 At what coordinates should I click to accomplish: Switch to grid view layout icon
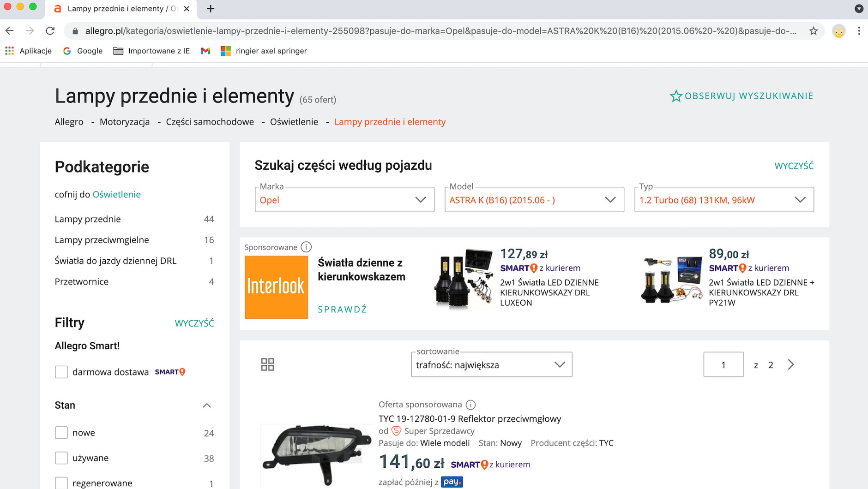[x=267, y=364]
